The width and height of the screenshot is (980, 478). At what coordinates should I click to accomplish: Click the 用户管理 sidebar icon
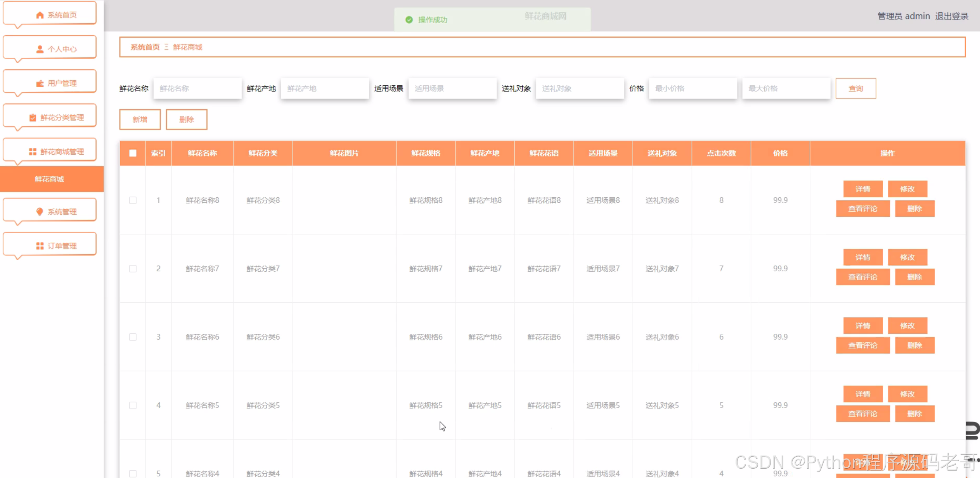(x=40, y=83)
